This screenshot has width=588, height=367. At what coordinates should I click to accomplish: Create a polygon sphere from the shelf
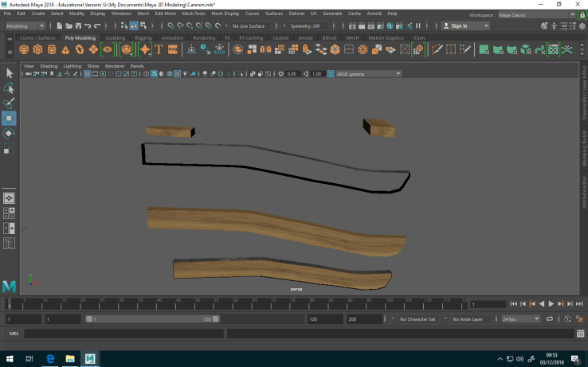coord(25,49)
